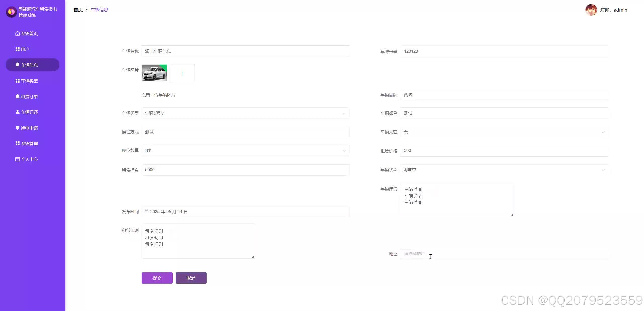Click the clipboard icon next to 租赁订单
The image size is (644, 311).
(17, 96)
